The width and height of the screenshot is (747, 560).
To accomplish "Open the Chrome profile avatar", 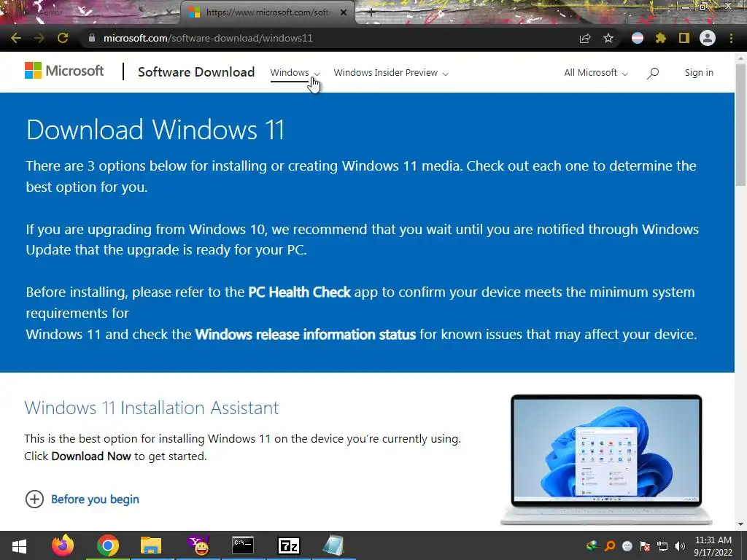I will pyautogui.click(x=708, y=38).
